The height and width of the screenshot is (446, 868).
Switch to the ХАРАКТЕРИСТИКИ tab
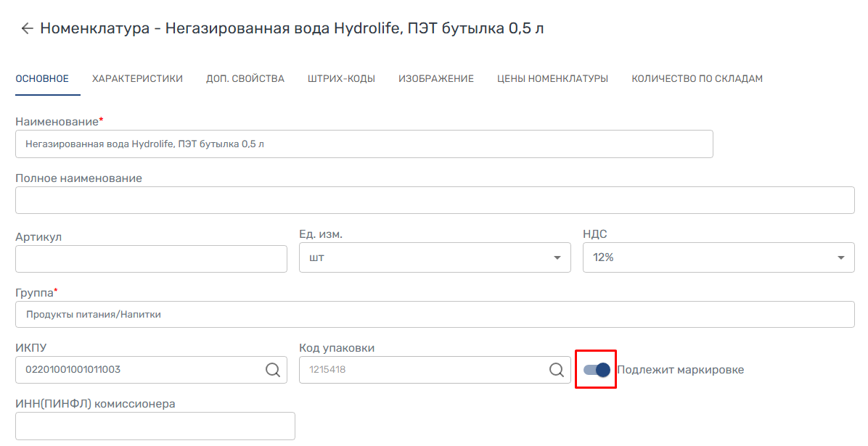[x=137, y=78]
